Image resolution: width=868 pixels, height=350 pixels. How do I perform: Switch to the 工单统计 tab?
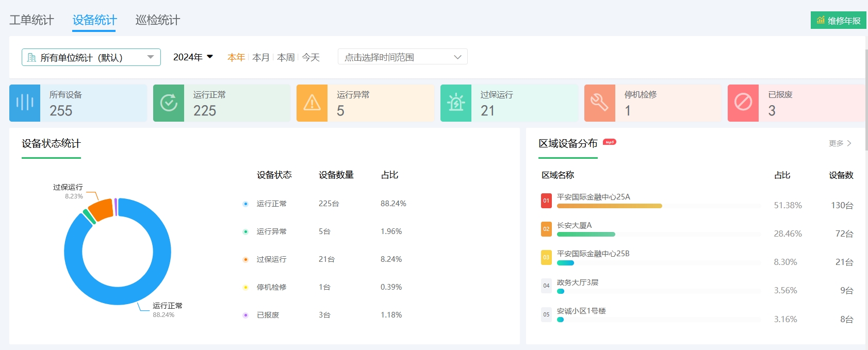coord(31,20)
